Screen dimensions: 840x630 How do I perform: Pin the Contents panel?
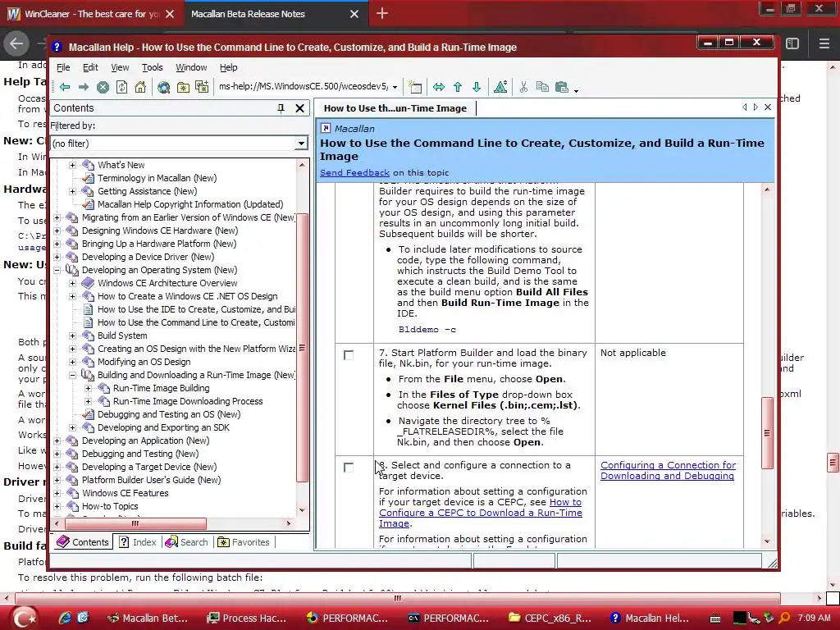[x=281, y=108]
